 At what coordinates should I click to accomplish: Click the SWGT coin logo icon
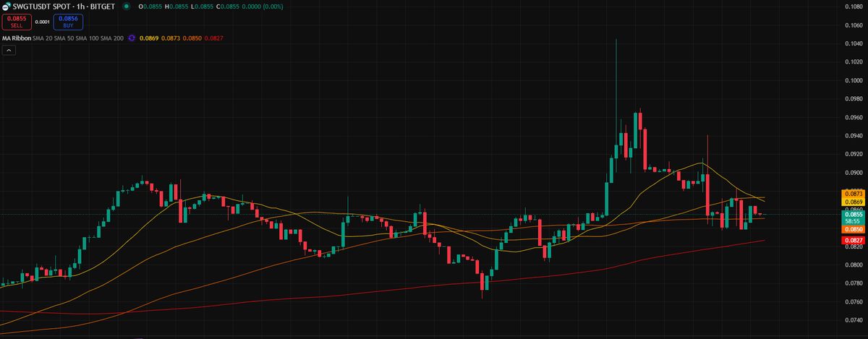(x=7, y=7)
